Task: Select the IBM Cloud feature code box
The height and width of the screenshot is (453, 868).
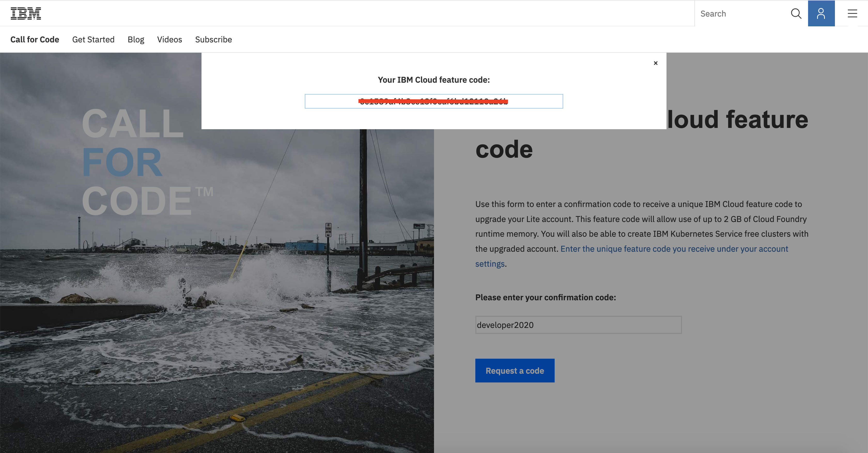Action: 434,101
